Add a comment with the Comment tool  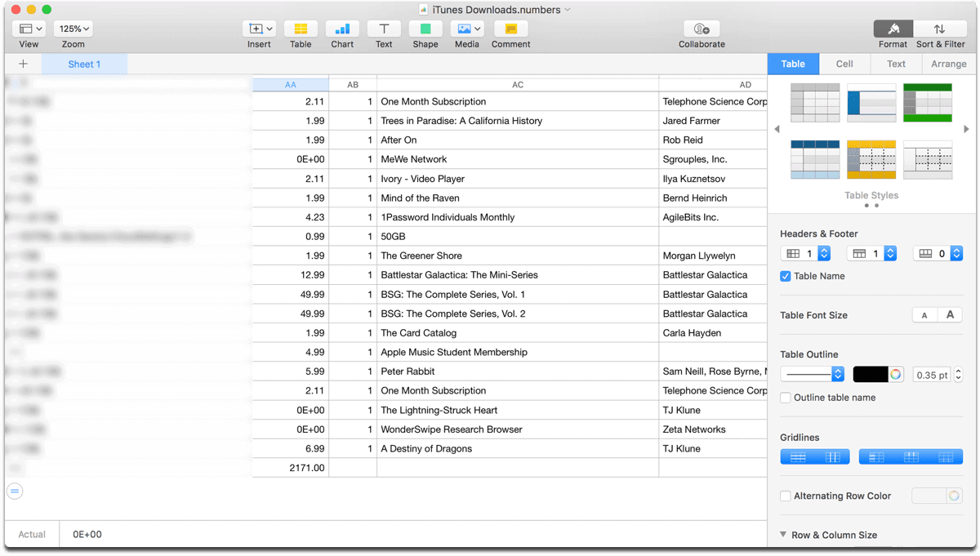(511, 29)
